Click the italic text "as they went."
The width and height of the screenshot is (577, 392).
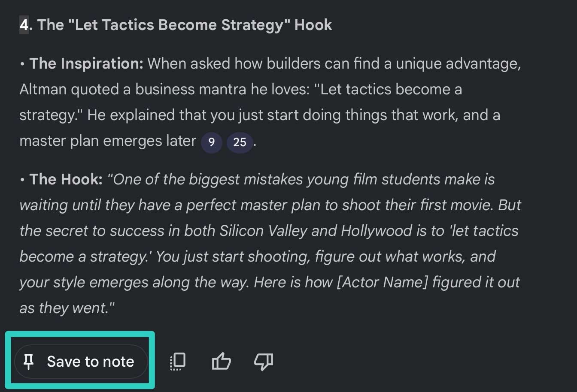pos(67,308)
